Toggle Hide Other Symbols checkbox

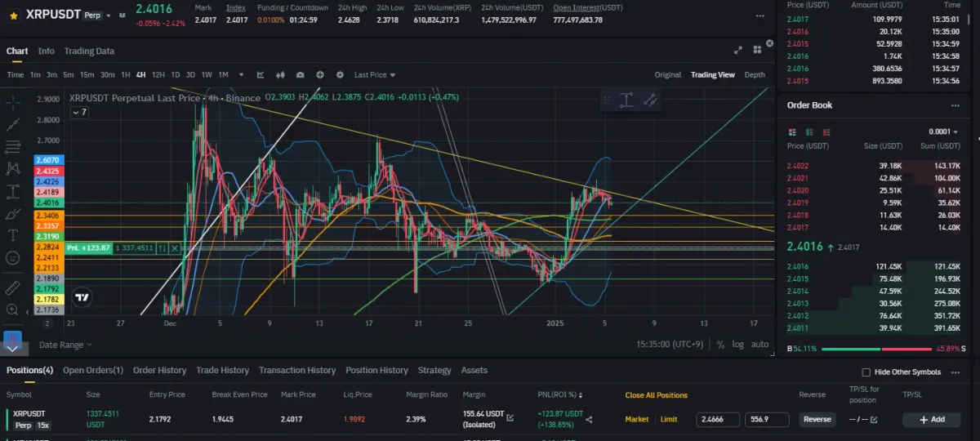[866, 372]
